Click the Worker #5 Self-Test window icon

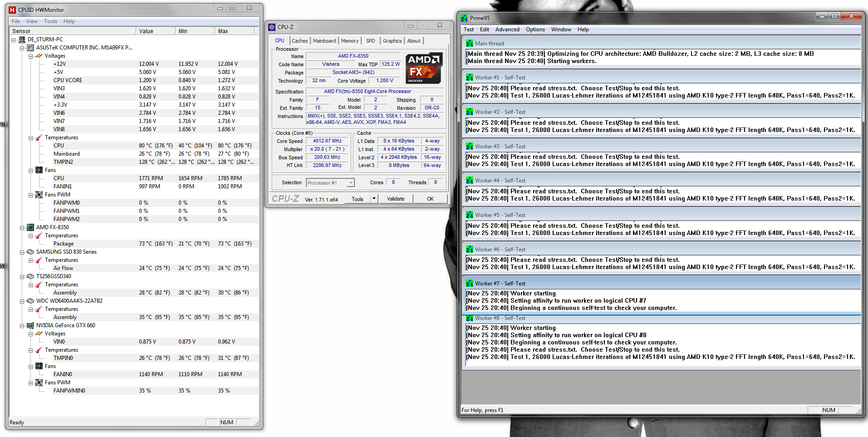click(470, 215)
